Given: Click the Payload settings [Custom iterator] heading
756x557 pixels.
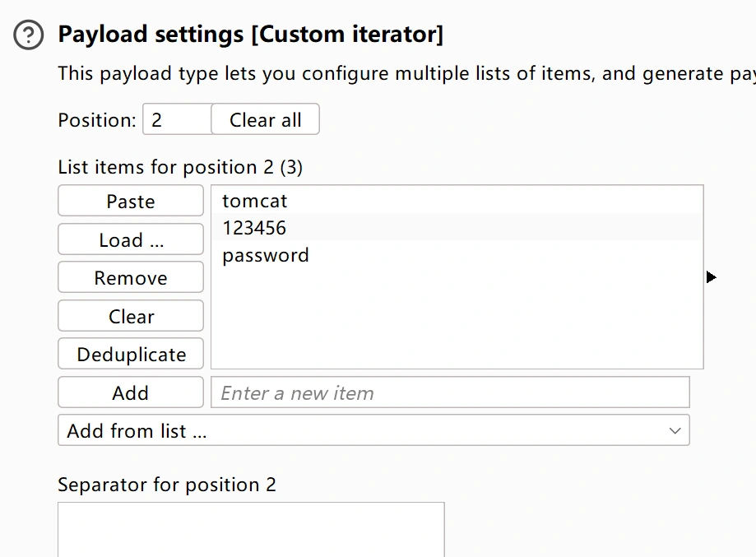Looking at the screenshot, I should (250, 35).
